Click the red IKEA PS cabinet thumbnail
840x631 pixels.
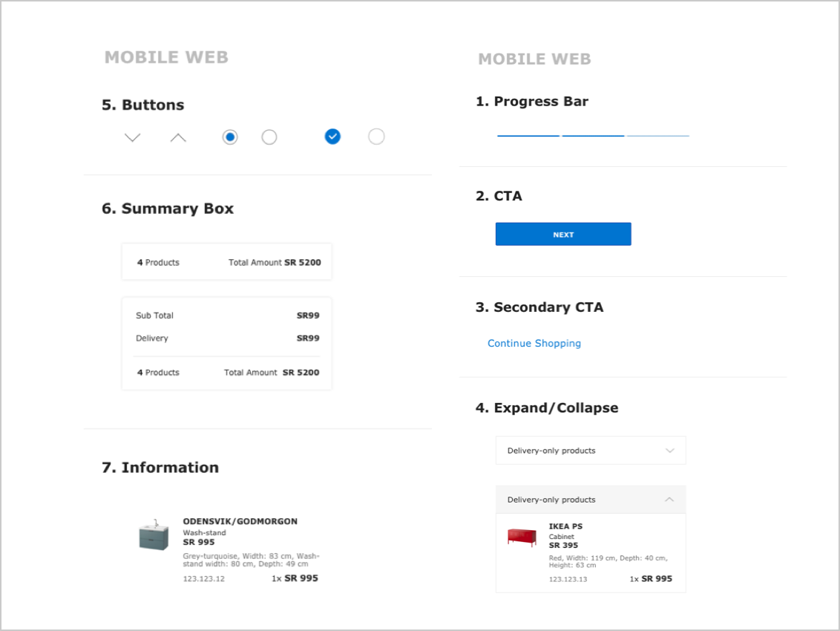click(522, 538)
